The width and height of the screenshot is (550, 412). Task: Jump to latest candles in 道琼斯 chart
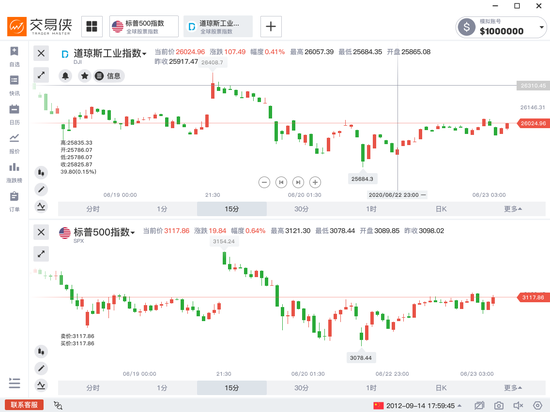coord(298,182)
